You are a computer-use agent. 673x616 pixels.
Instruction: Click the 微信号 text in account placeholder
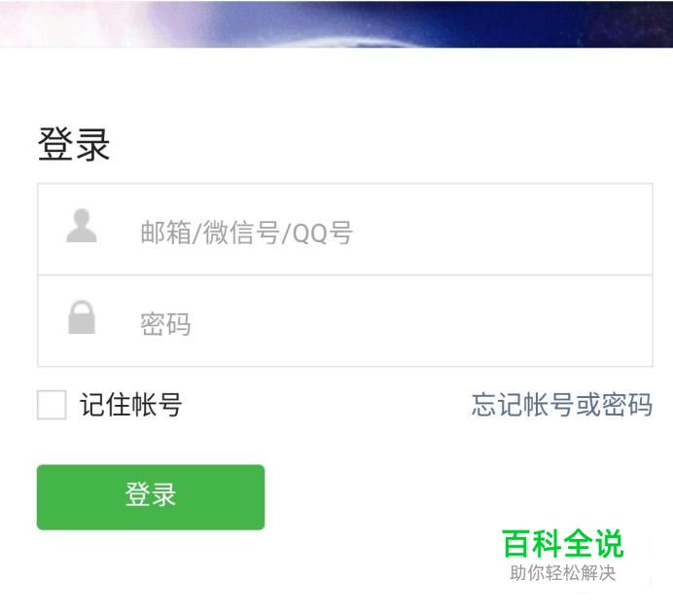click(241, 233)
